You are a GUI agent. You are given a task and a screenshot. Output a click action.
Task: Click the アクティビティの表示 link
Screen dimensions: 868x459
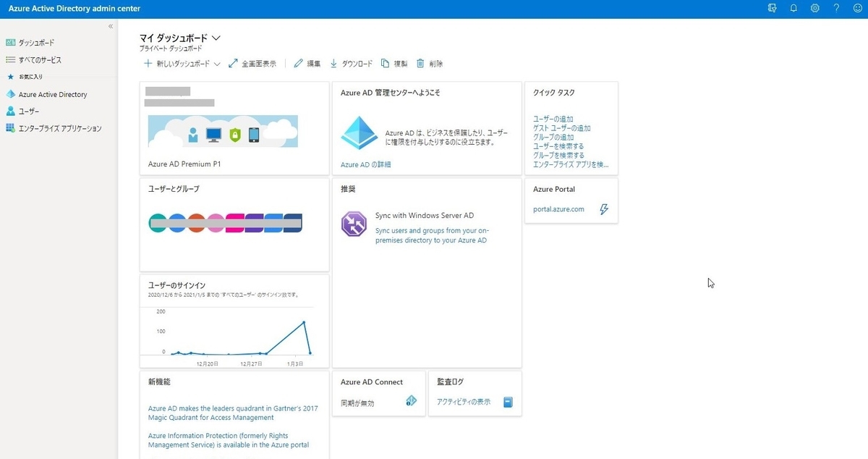(464, 402)
